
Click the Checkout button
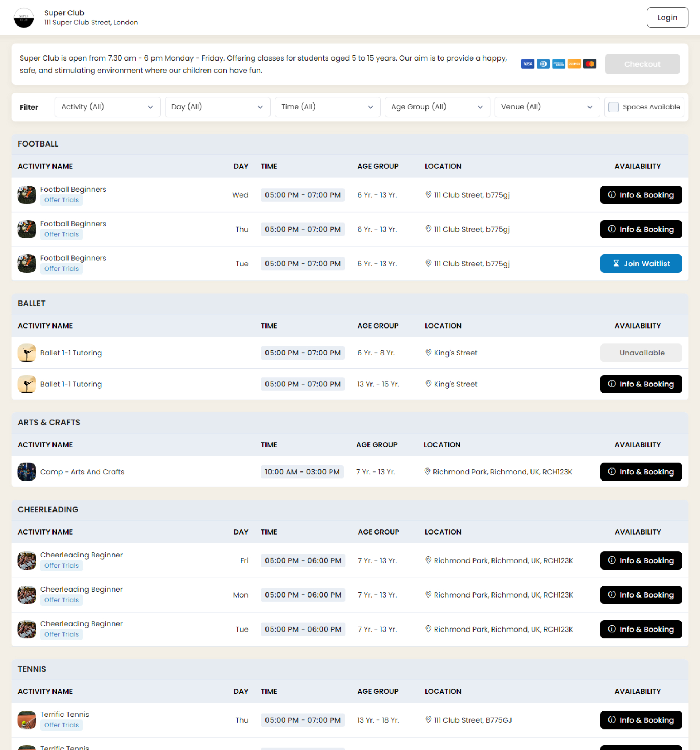[642, 64]
